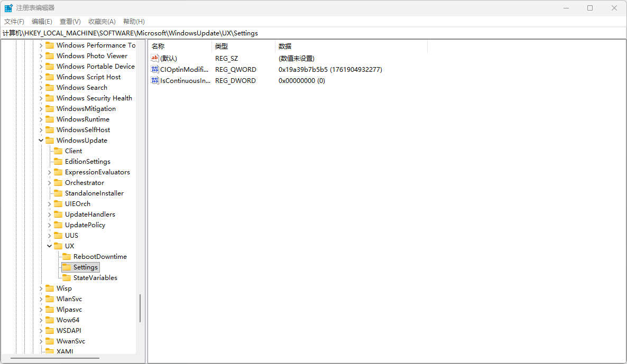Open the 帮助(H) menu
Image resolution: width=627 pixels, height=364 pixels.
pos(134,22)
